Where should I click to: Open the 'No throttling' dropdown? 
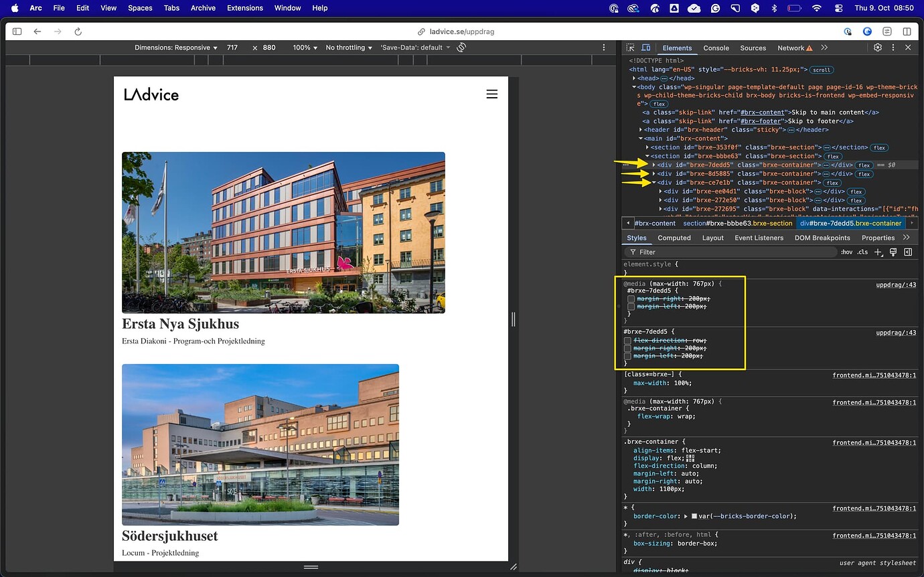(x=347, y=48)
